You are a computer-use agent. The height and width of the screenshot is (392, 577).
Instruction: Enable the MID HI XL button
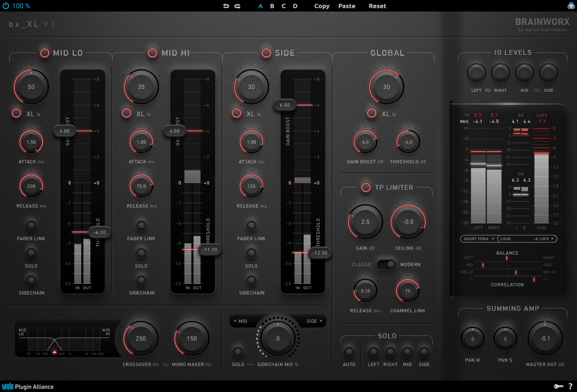[126, 113]
